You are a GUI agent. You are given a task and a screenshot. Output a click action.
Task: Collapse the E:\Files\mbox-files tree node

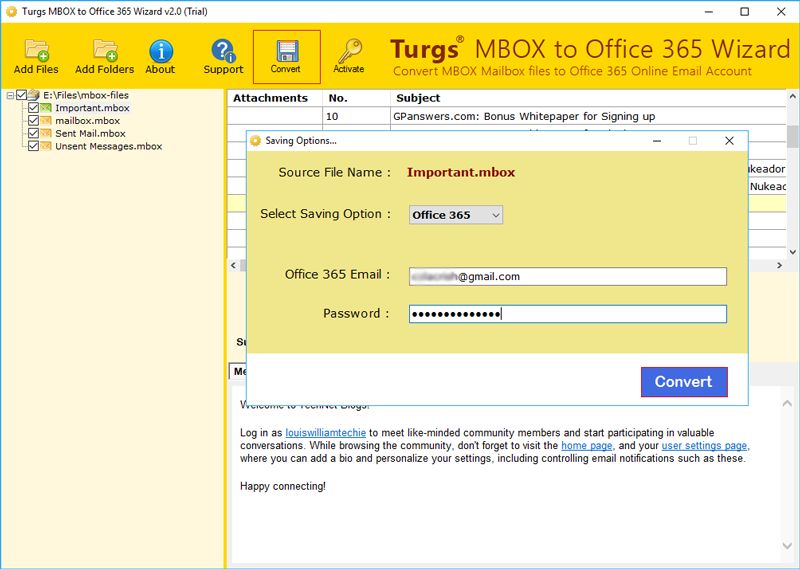point(10,95)
